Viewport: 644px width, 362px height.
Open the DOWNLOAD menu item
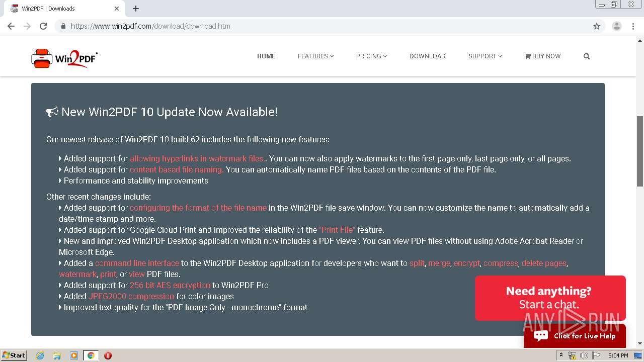[x=427, y=56]
